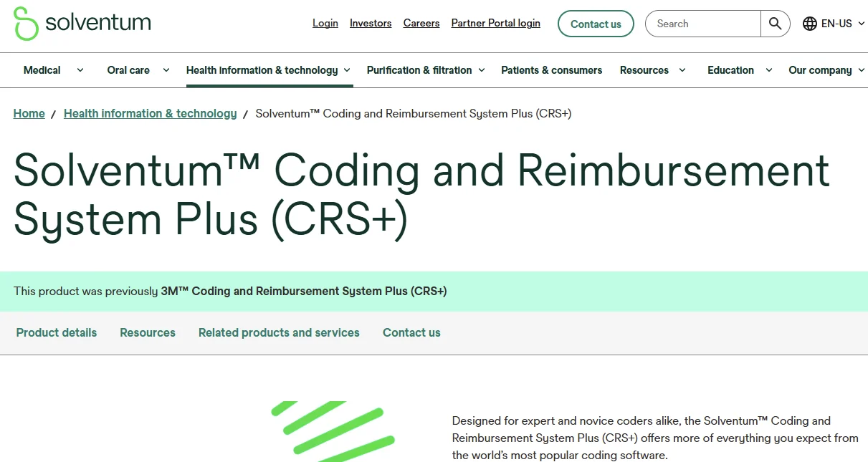Click the green stripes product image
Screen dimensions: 868x462
pos(333,431)
